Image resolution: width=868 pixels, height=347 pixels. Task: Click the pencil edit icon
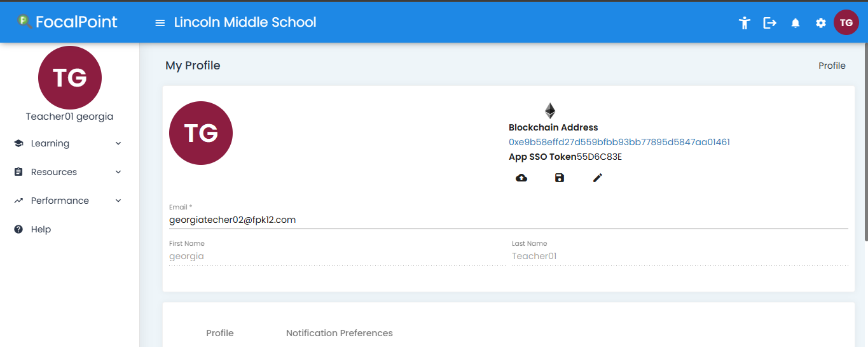pyautogui.click(x=598, y=178)
